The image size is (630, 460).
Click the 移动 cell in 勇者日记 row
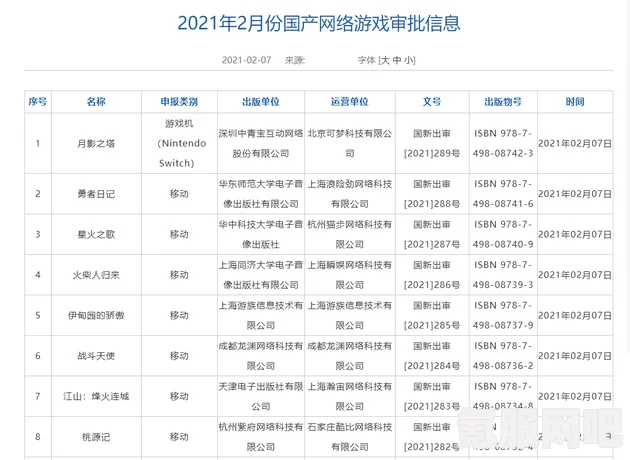pyautogui.click(x=179, y=194)
